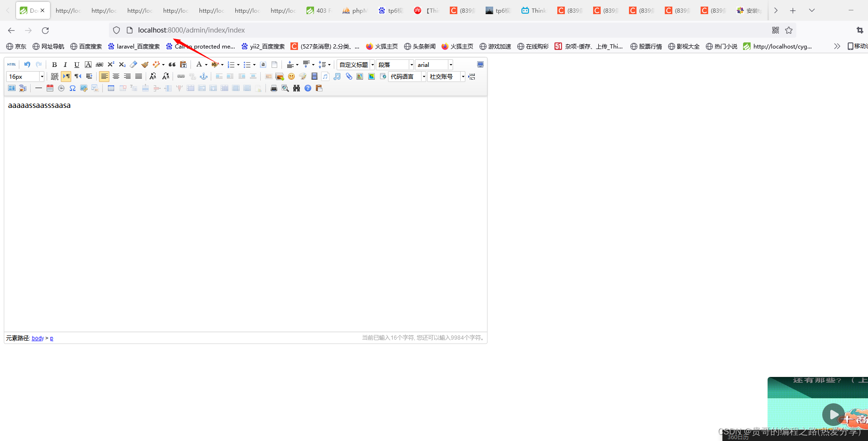
Task: Toggle underline formatting
Action: point(77,65)
